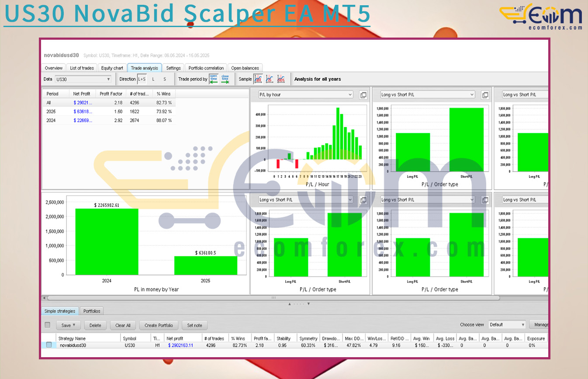The width and height of the screenshot is (588, 379).
Task: Select the open time trade period icon
Action: coord(214,79)
